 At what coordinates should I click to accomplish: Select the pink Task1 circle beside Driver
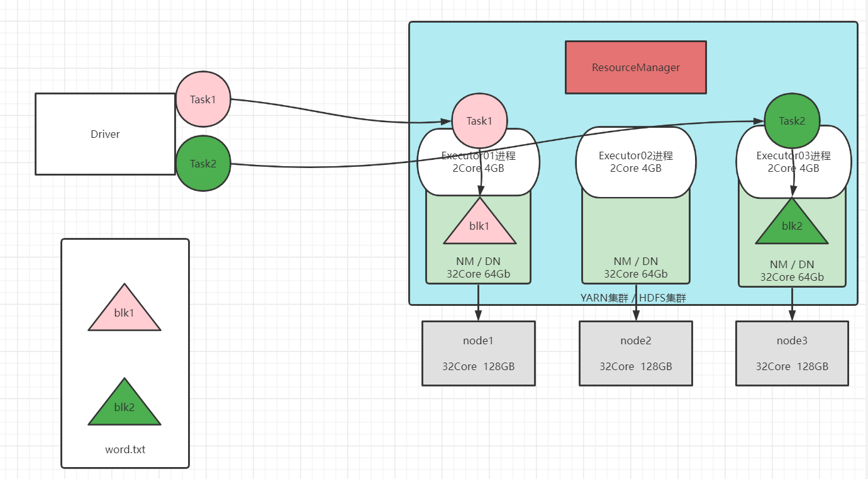tap(203, 99)
